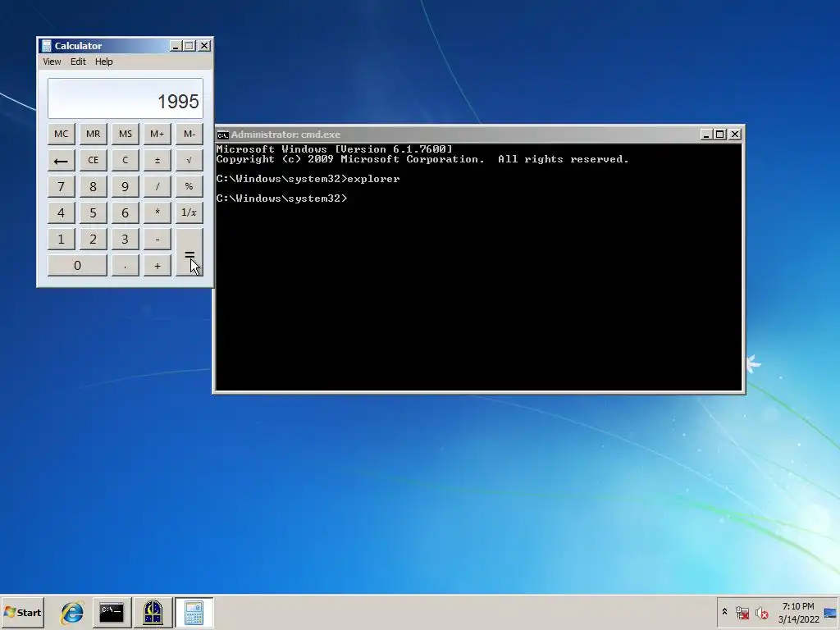The image size is (840, 630).
Task: Maximize the Administrator cmd.exe window
Action: 720,135
